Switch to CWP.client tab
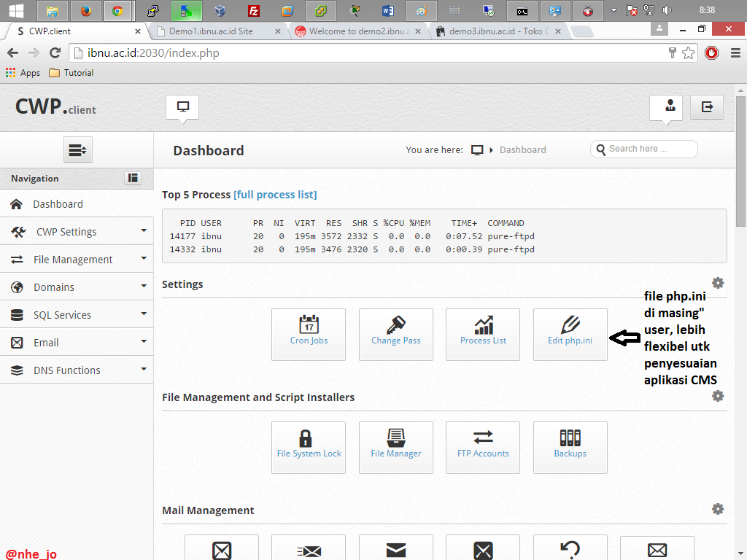The height and width of the screenshot is (560, 747). (x=76, y=31)
